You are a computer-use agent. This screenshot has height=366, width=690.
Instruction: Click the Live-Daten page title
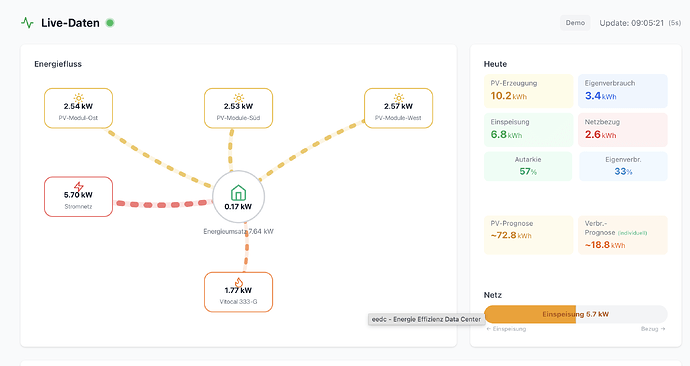[70, 23]
